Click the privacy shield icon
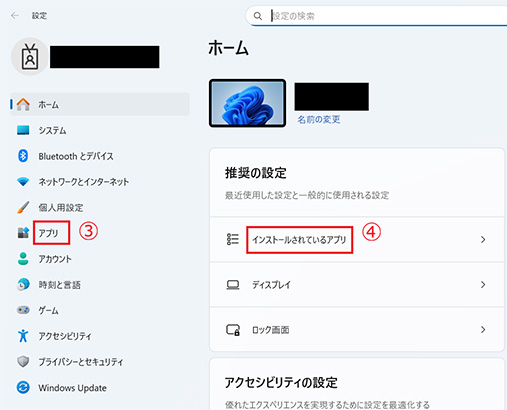 [x=23, y=361]
